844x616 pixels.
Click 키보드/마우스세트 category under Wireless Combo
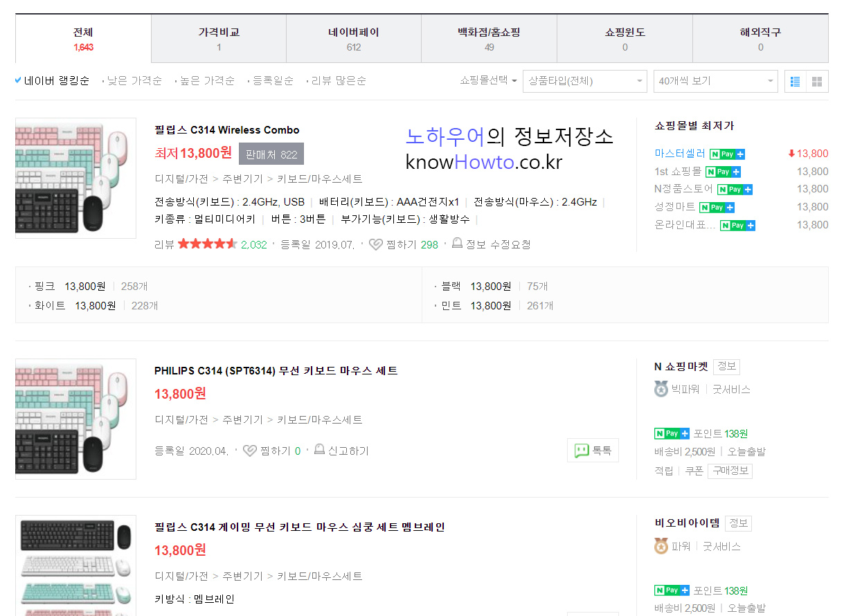point(320,179)
